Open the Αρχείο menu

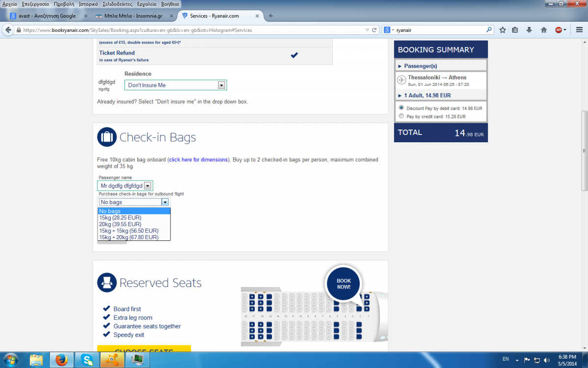(10, 3)
